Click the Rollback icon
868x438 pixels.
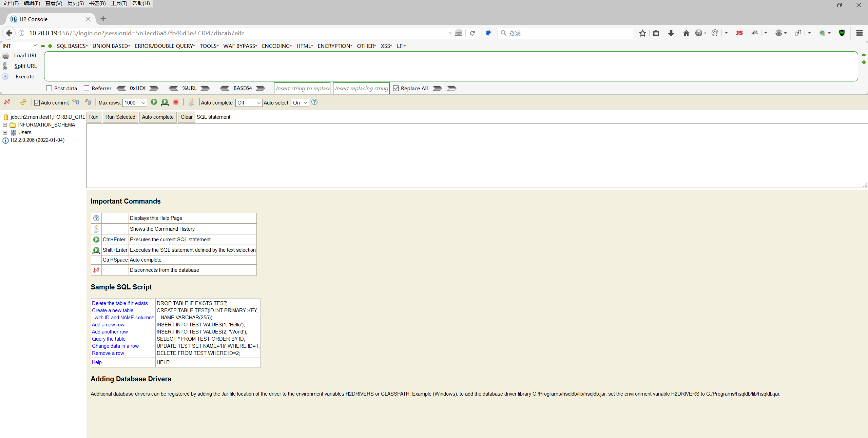coord(76,102)
